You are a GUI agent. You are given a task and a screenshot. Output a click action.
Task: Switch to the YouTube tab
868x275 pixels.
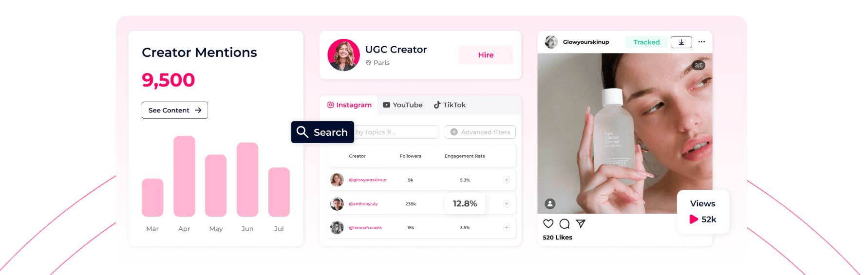pos(403,105)
